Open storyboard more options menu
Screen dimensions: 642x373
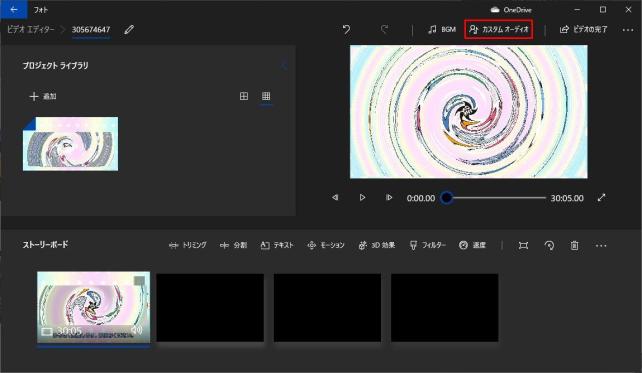click(x=601, y=246)
